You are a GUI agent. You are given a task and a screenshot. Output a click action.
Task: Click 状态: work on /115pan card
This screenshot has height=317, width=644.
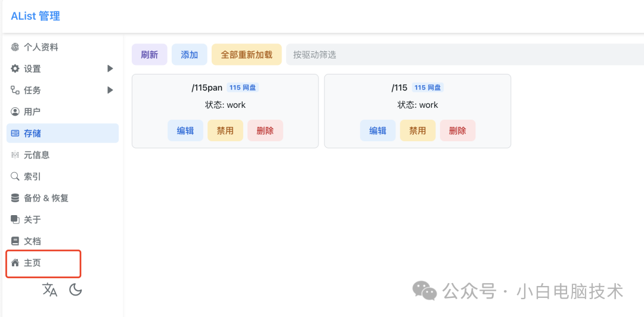point(225,105)
